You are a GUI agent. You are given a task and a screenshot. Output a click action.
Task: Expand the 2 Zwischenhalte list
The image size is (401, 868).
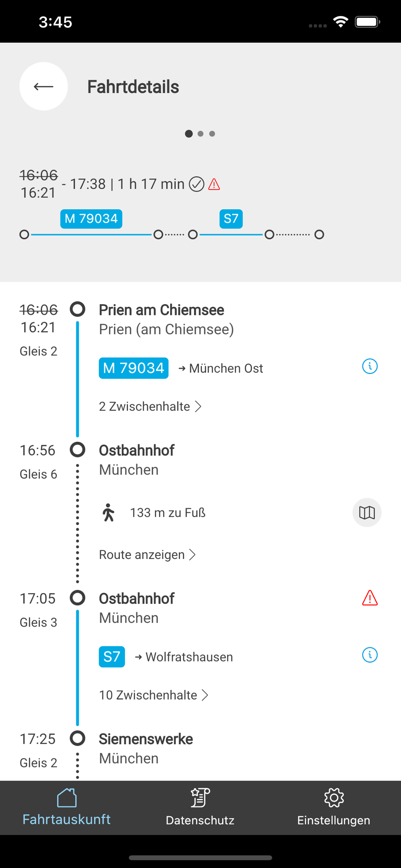point(150,407)
